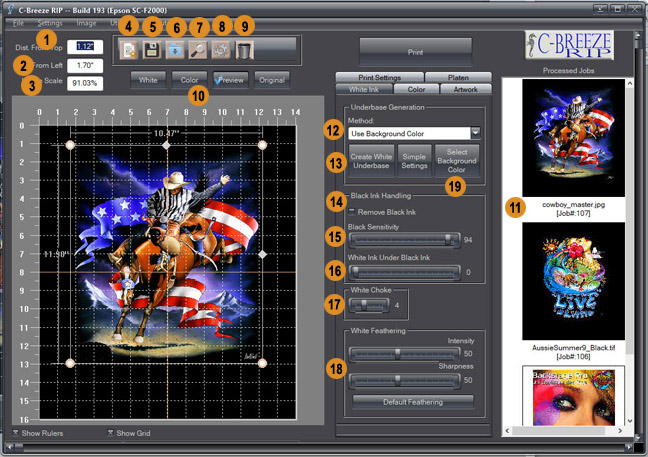Click the trash can delete icon
This screenshot has width=648, height=457.
click(244, 50)
